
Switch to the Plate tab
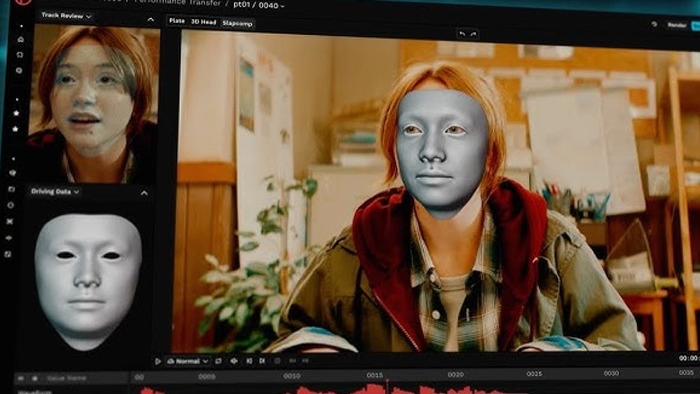click(177, 21)
